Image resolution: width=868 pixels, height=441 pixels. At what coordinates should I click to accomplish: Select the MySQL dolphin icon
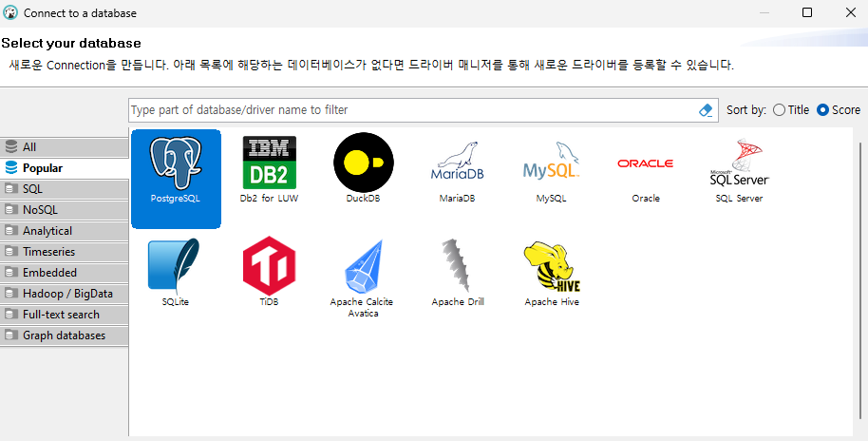point(552,161)
